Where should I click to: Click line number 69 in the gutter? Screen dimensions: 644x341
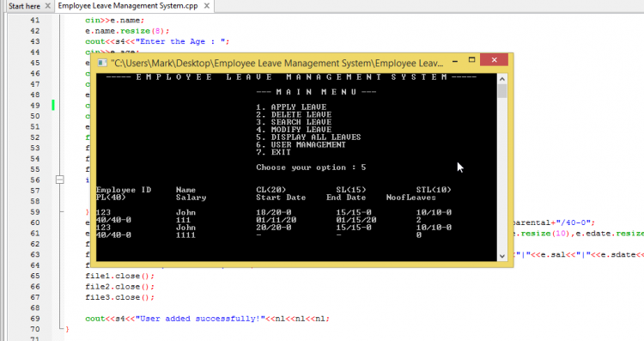pyautogui.click(x=35, y=319)
